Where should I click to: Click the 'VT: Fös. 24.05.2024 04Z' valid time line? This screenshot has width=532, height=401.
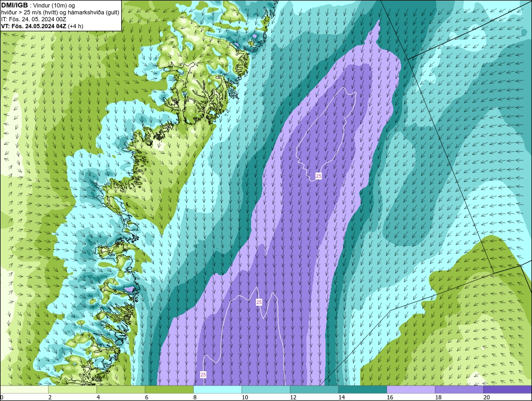click(42, 26)
